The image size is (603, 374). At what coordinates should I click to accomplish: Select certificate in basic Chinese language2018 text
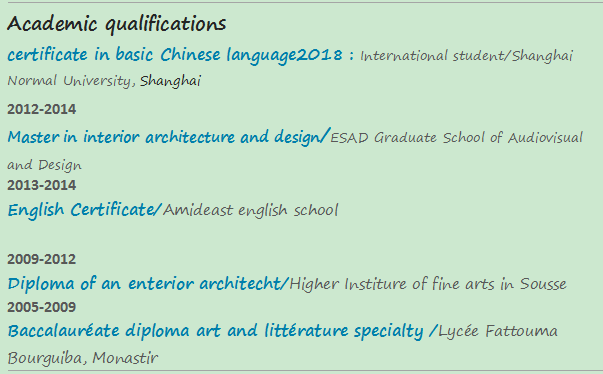click(175, 55)
